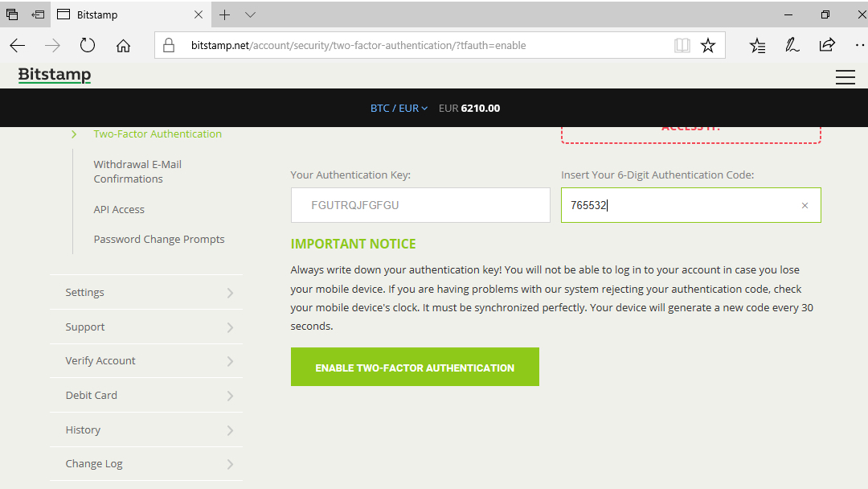The height and width of the screenshot is (489, 868).
Task: Open Withdrawal E-Mail Confirmations
Action: pos(137,171)
